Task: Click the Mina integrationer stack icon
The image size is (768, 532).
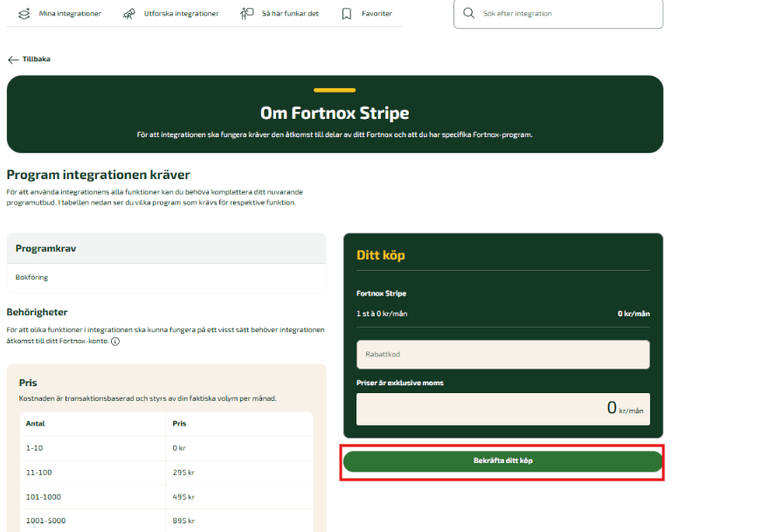Action: tap(24, 14)
